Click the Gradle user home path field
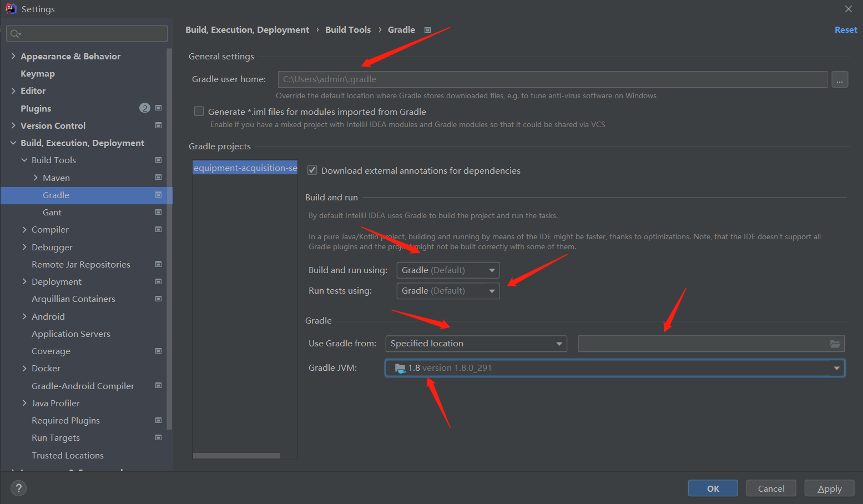The image size is (863, 504). [x=553, y=79]
